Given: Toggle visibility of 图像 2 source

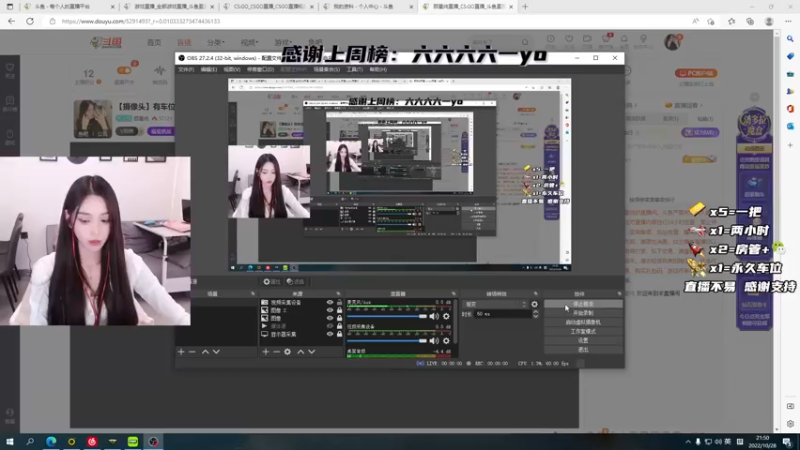Looking at the screenshot, I should coord(330,310).
